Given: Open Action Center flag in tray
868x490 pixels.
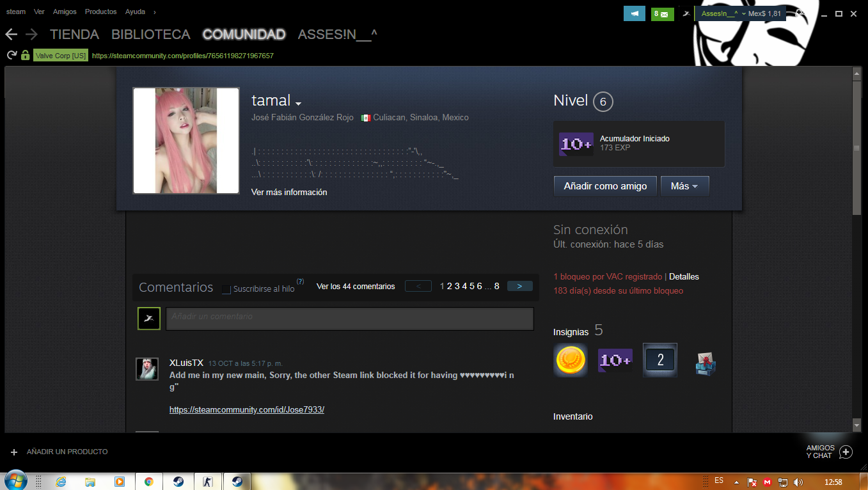Looking at the screenshot, I should coord(753,482).
